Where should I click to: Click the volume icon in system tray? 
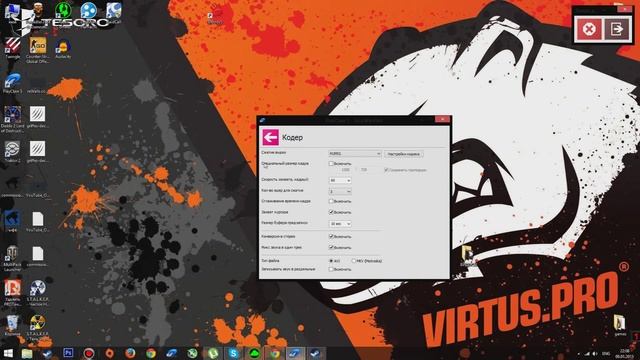tap(595, 353)
